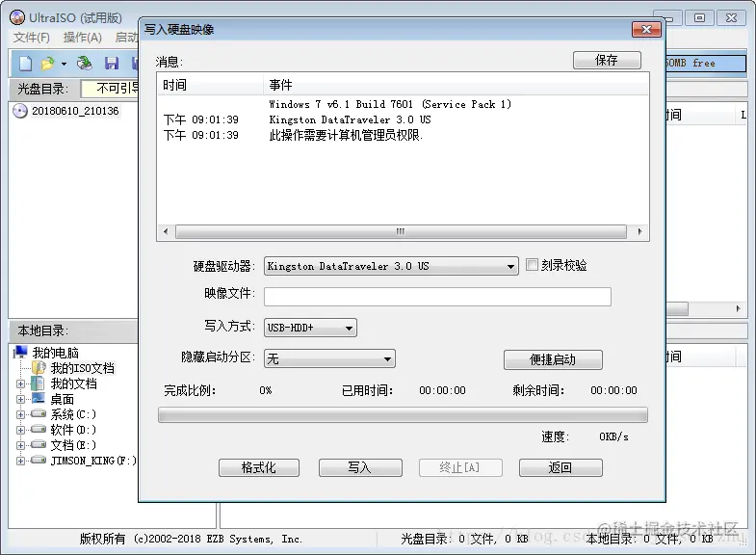Select 系统(C:) tree item label
This screenshot has height=555, width=756.
[73, 414]
